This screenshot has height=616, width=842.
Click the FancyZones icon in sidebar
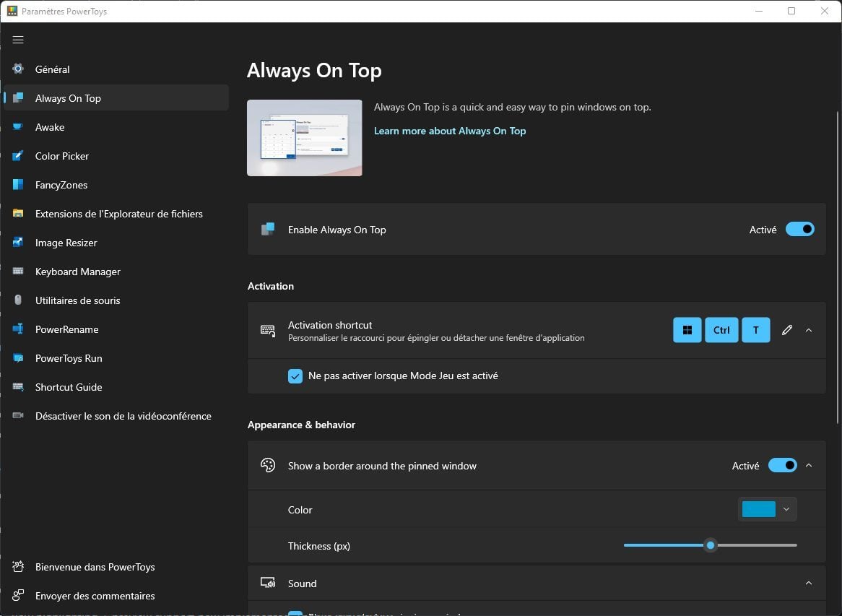(x=18, y=185)
